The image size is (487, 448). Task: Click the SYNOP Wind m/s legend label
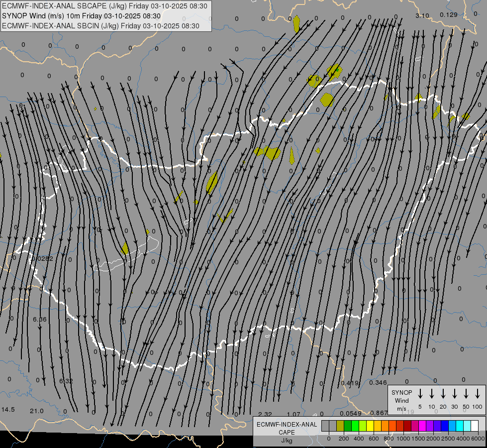pyautogui.click(x=401, y=400)
